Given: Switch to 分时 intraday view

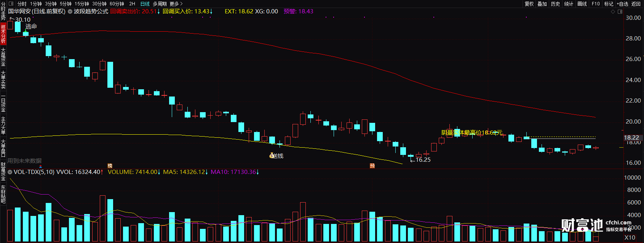Looking at the screenshot, I should 22,4.
